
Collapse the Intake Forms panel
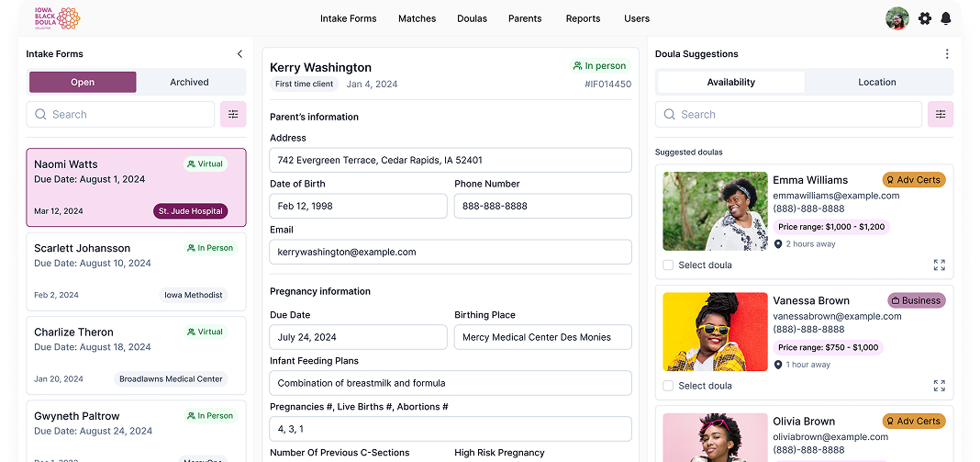tap(239, 54)
